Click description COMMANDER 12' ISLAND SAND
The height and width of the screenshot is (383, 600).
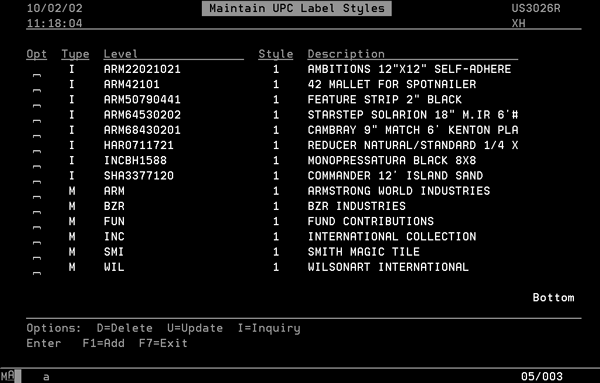pos(395,176)
